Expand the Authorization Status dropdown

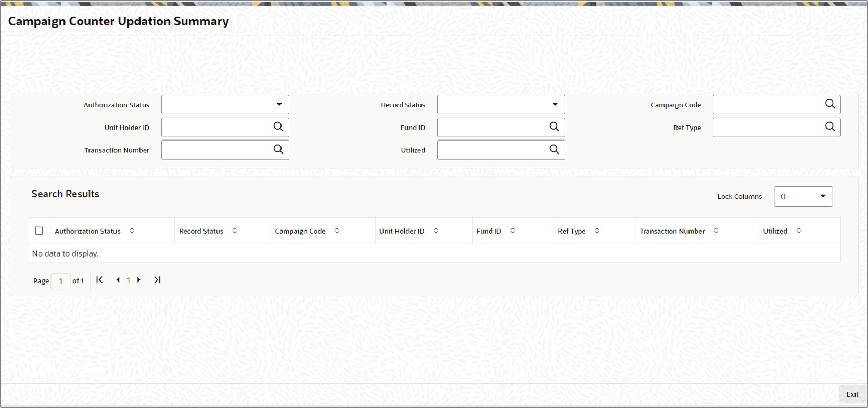(279, 105)
